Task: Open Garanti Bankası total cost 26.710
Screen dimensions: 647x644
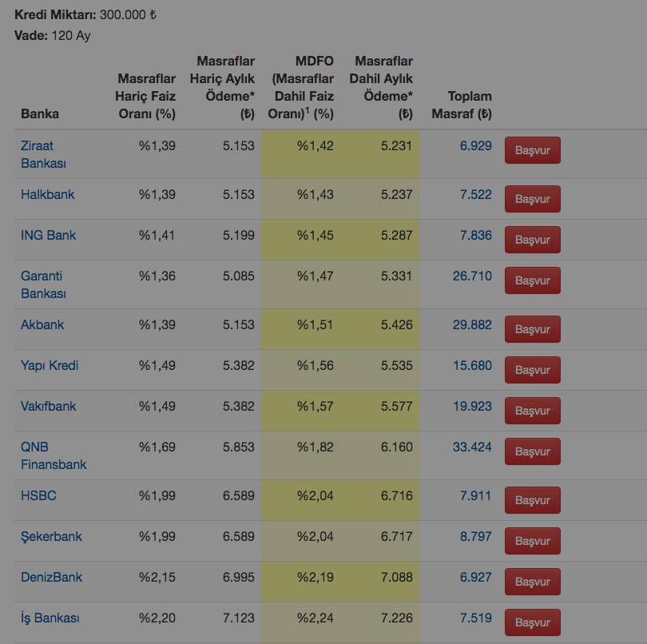Action: click(472, 276)
